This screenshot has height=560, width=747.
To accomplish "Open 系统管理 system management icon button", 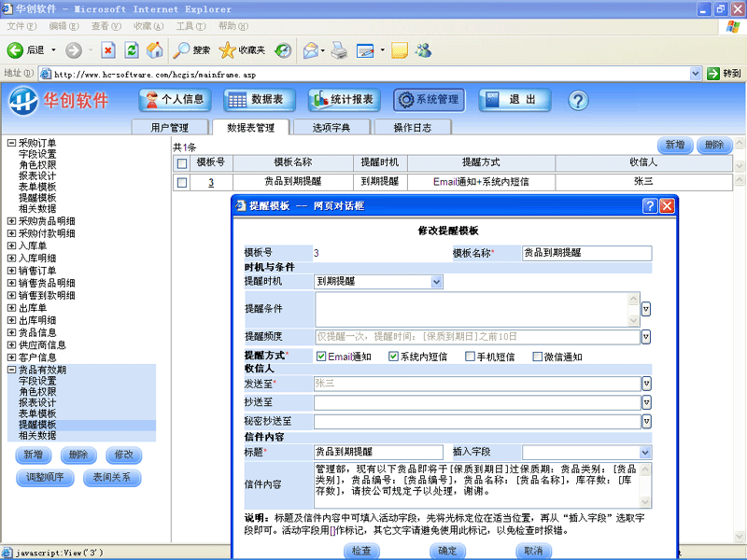I will click(x=429, y=100).
